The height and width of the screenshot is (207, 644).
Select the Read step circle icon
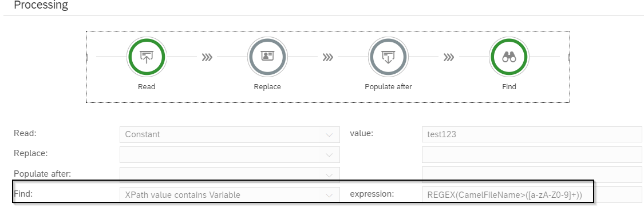[146, 57]
